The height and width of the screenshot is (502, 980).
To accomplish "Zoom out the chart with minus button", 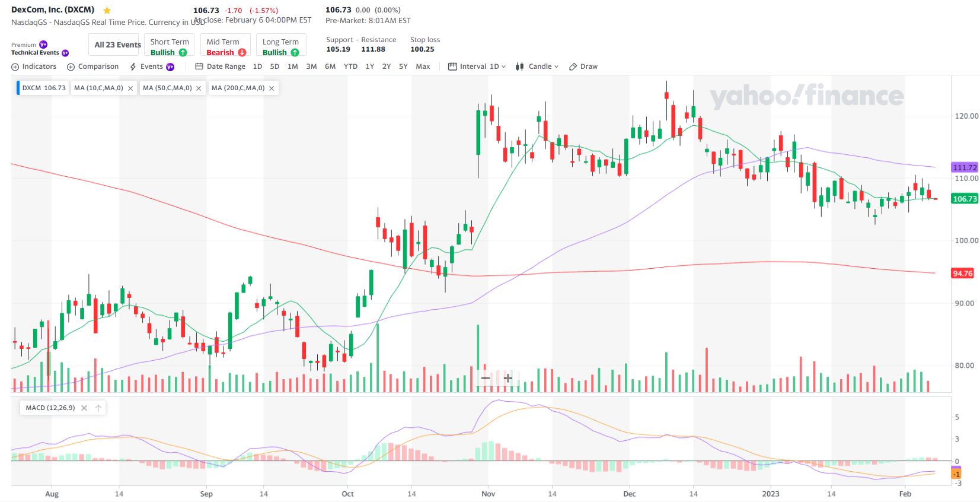I will (x=486, y=378).
